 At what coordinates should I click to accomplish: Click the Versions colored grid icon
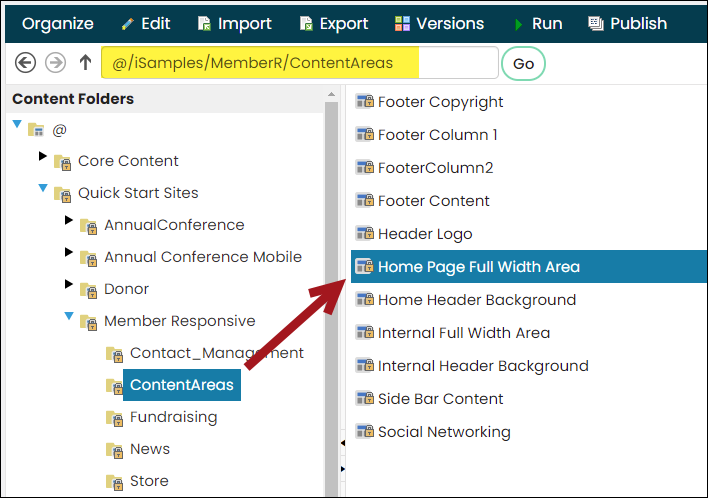pos(402,23)
